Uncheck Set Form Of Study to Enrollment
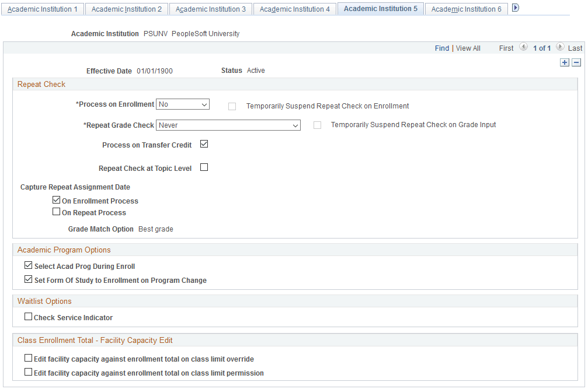This screenshot has width=588, height=389. point(28,279)
